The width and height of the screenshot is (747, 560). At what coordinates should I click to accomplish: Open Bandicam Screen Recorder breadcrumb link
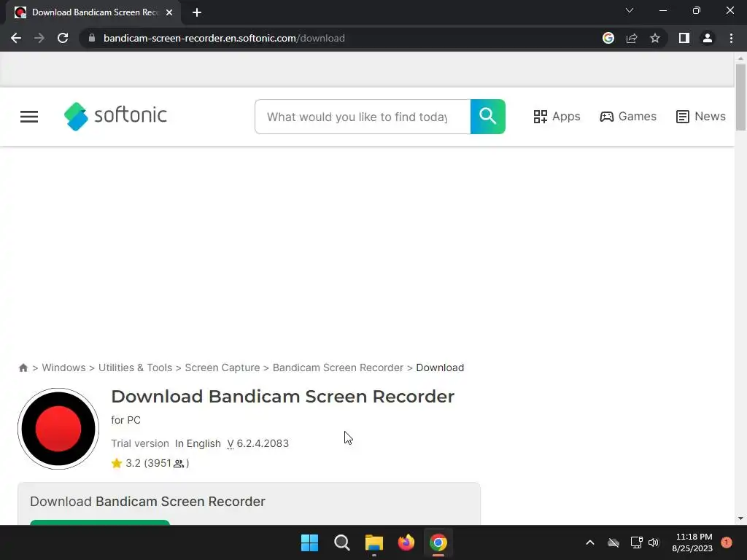pos(338,367)
